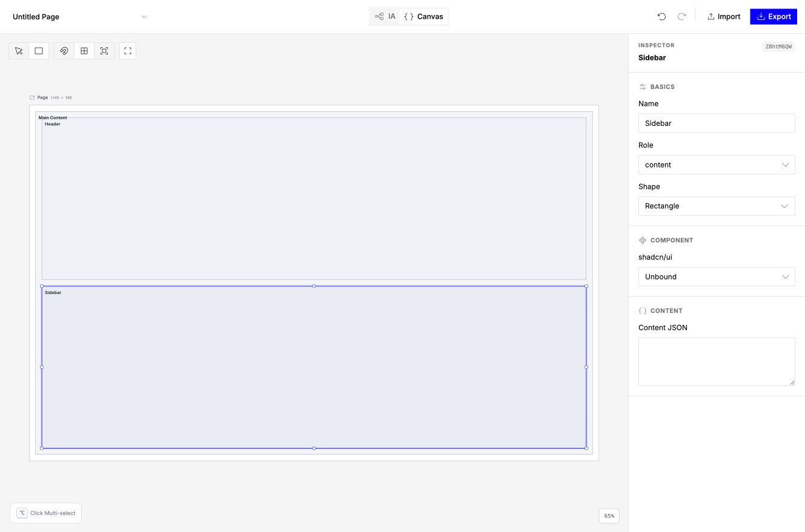Click the undo arrow
805x532 pixels.
(x=661, y=17)
